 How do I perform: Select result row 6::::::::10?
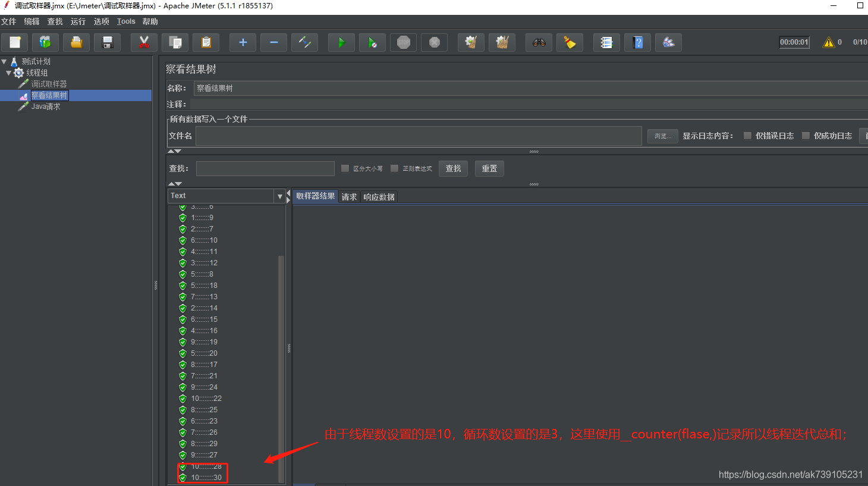click(204, 240)
